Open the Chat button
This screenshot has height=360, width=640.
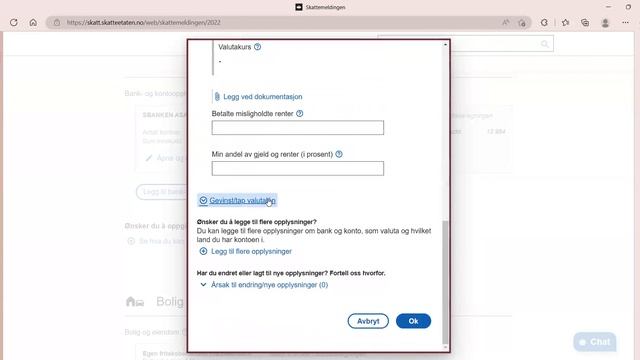595,342
